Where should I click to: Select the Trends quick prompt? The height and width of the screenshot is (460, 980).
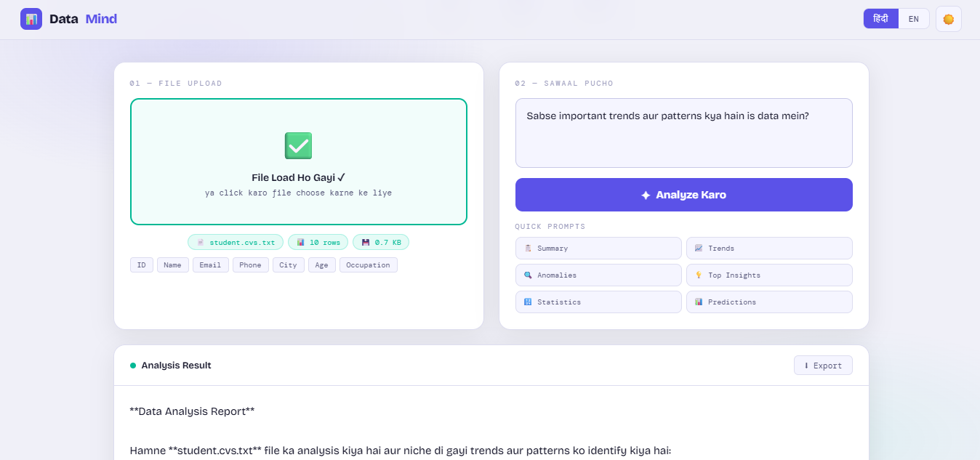(769, 249)
